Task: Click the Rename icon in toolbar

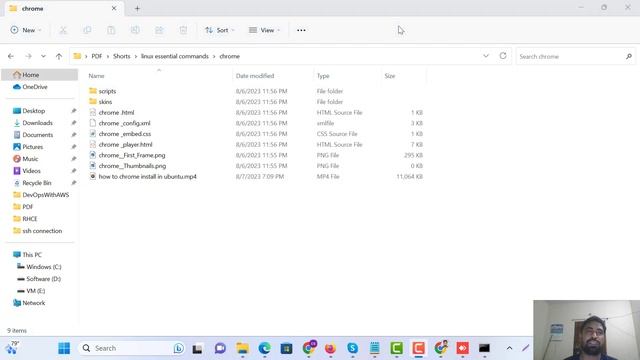Action: tap(135, 30)
